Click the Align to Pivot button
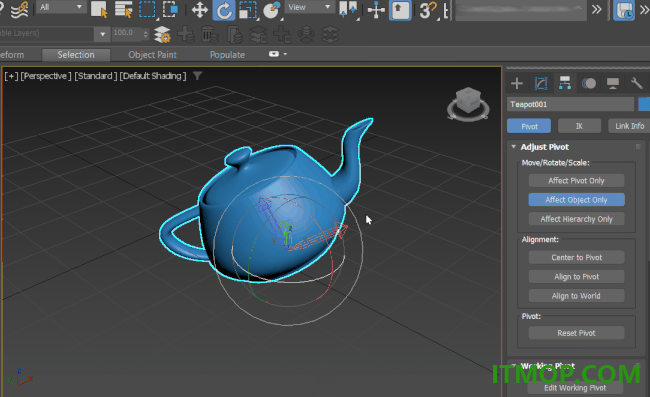 576,276
